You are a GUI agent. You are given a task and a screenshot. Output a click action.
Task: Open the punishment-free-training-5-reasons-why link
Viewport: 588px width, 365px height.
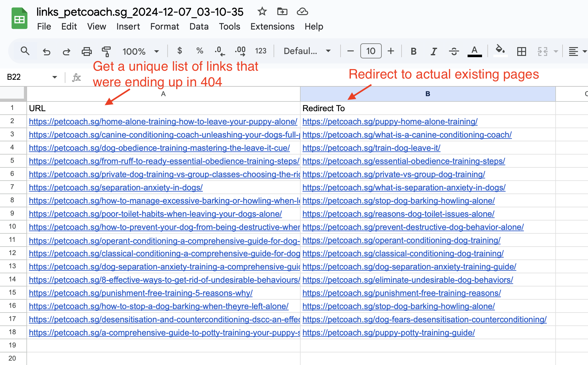[141, 293]
